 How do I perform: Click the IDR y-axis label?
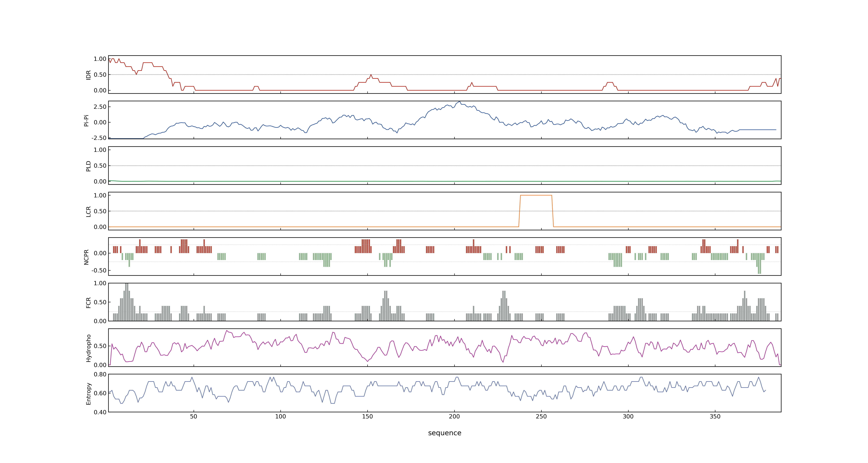click(x=89, y=75)
